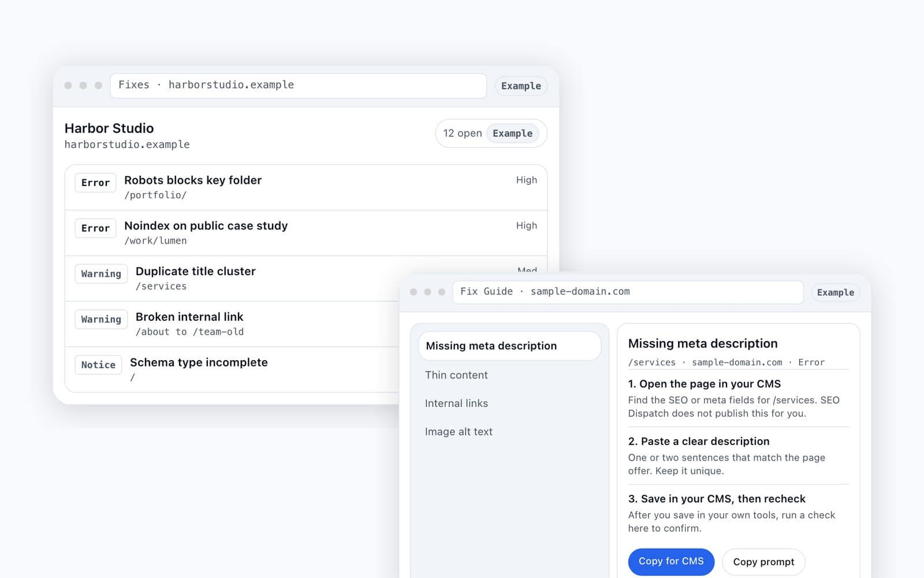Viewport: 924px width, 578px height.
Task: Click the Example badge in Fix Guide titlebar
Action: (x=836, y=292)
